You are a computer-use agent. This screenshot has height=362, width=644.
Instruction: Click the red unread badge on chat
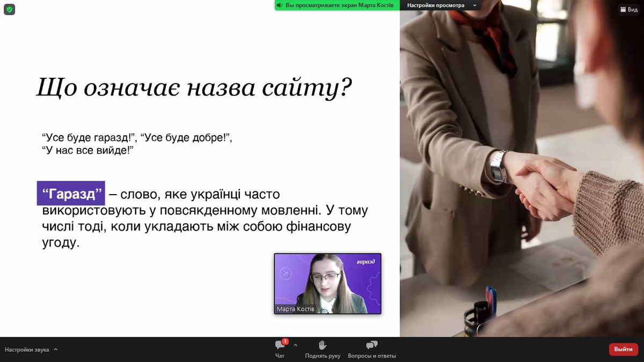(x=285, y=341)
